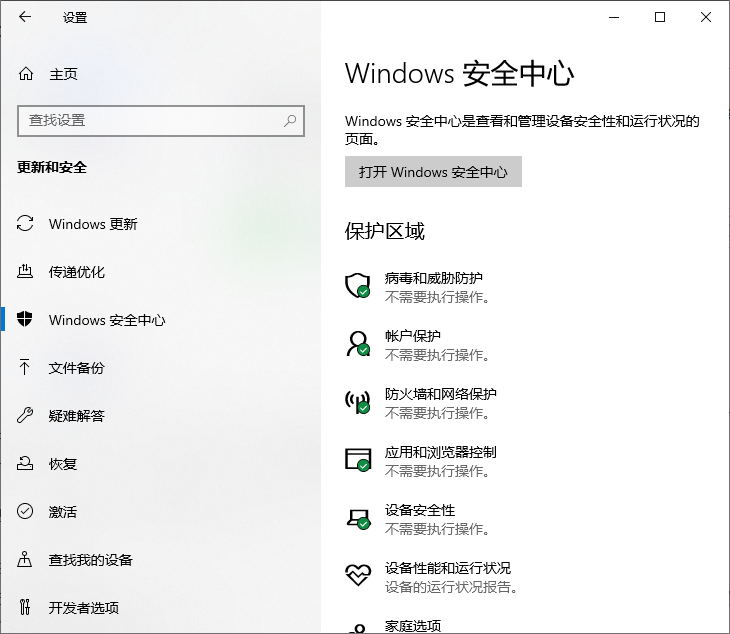Click the 恢复 icon

(25, 463)
